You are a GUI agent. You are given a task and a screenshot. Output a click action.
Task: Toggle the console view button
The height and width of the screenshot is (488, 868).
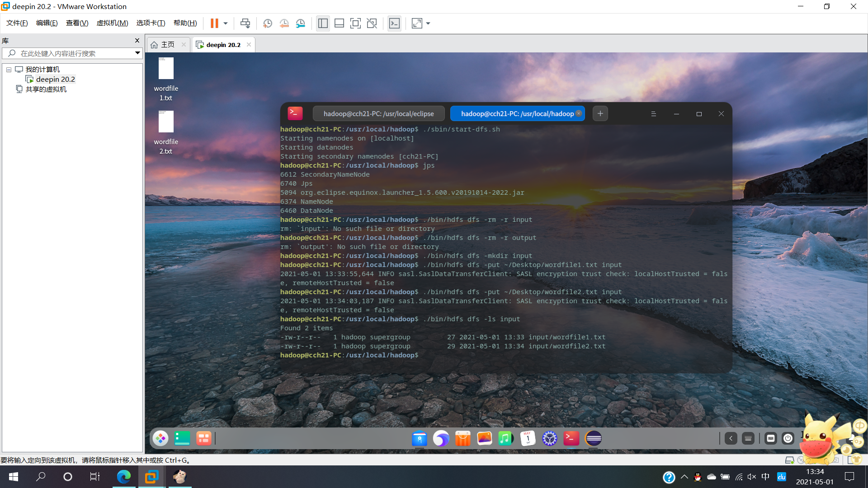click(394, 23)
